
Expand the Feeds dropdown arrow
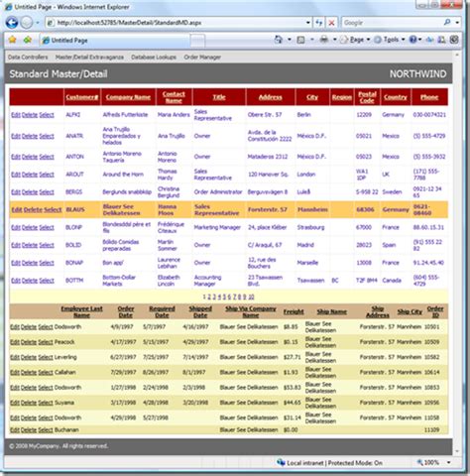coord(311,40)
